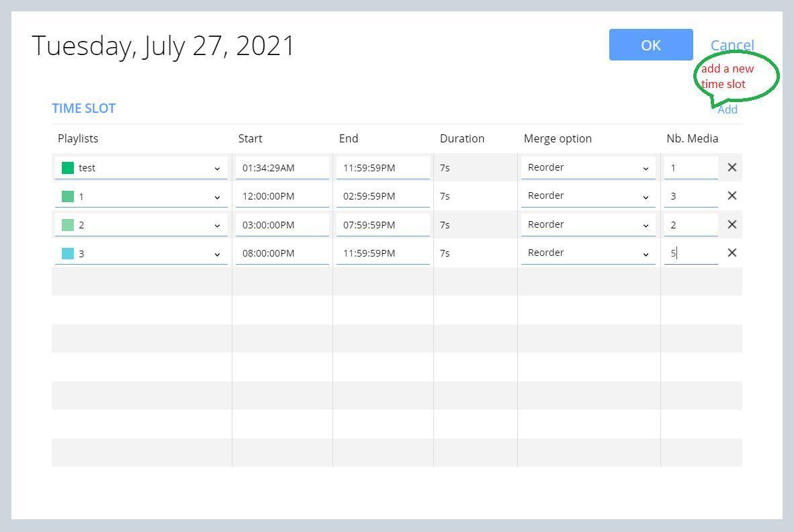Delete the time slot for playlist 1
Image resolution: width=794 pixels, height=532 pixels.
tap(732, 196)
